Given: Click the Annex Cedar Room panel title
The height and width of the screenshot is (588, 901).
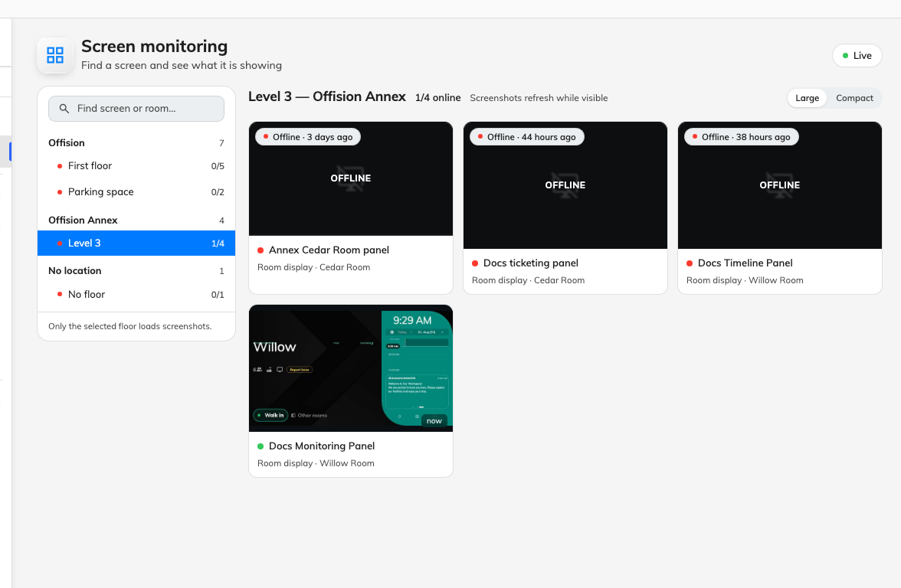Looking at the screenshot, I should click(x=329, y=250).
